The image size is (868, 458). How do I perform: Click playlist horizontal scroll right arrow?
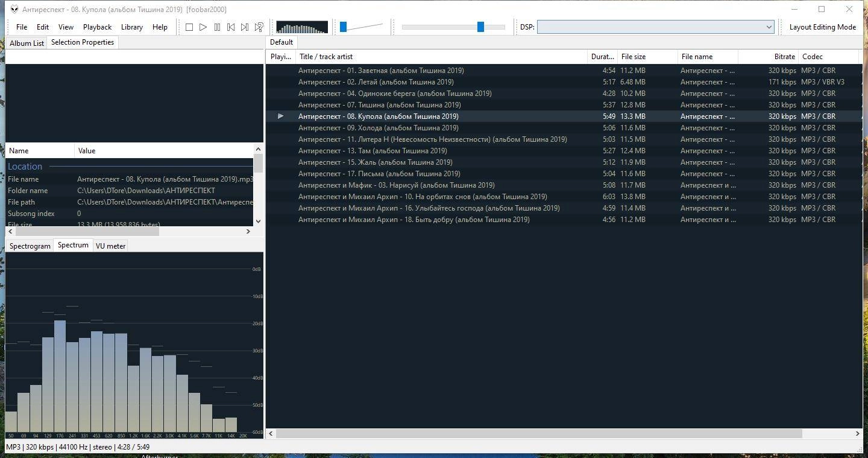[857, 433]
